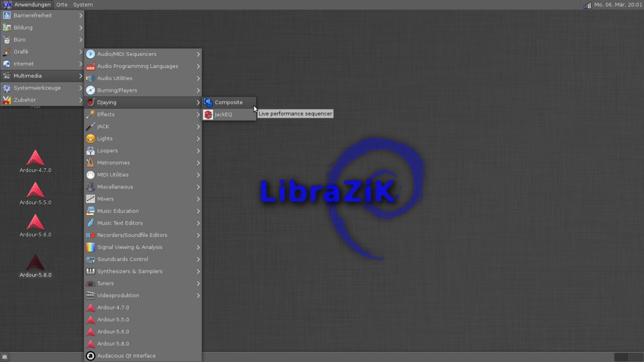Click the Audio Utilities speaker icon

coord(91,78)
